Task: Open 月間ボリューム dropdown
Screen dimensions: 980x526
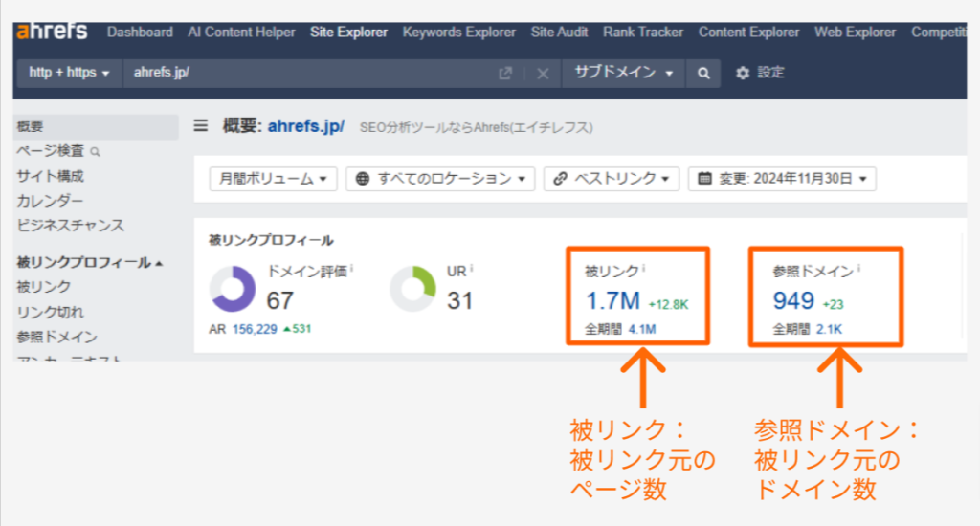Action: click(x=273, y=179)
